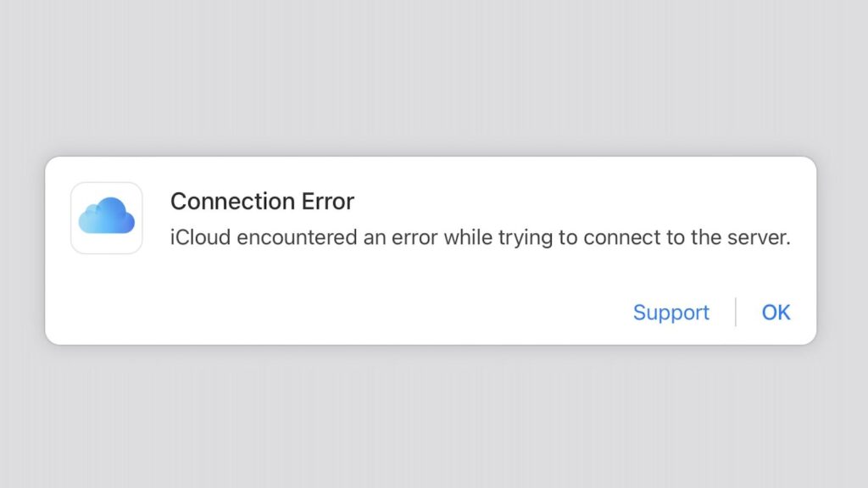Open Support from the error dialog
868x488 pixels.
671,313
